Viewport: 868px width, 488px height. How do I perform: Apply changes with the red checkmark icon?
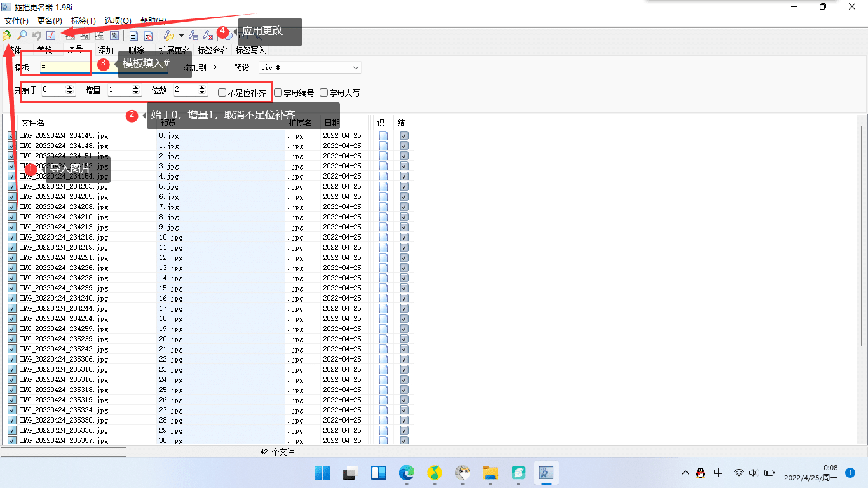51,36
